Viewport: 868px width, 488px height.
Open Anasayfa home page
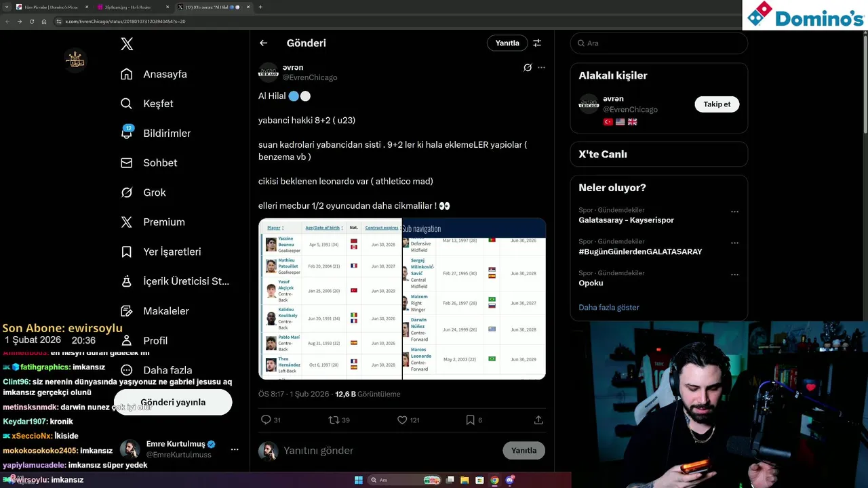[x=153, y=74]
